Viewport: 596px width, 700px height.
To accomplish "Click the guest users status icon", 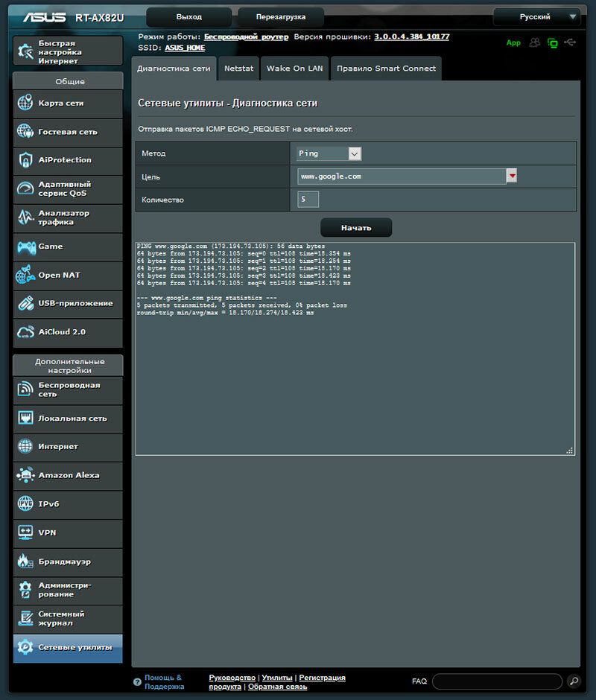I will pos(534,42).
